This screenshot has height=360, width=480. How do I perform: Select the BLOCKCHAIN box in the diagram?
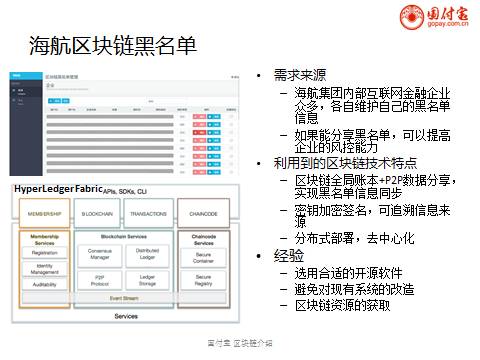coord(97,213)
